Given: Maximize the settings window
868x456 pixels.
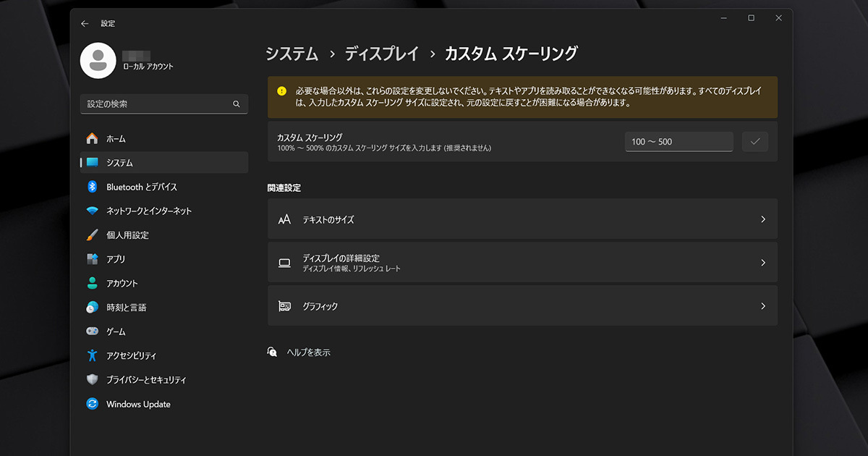Looking at the screenshot, I should coord(752,18).
